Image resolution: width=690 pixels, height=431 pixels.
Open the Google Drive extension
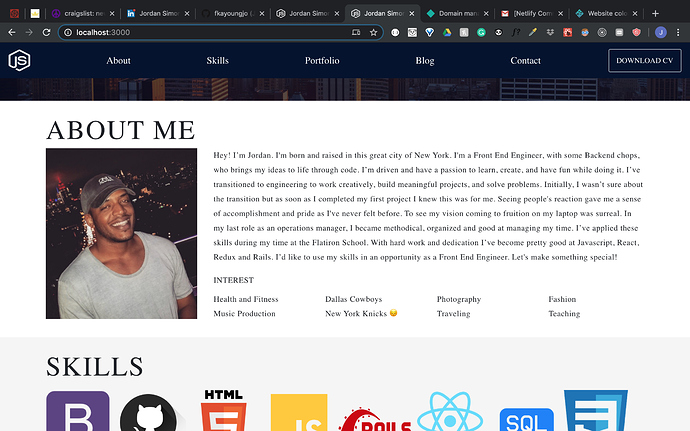pyautogui.click(x=447, y=32)
